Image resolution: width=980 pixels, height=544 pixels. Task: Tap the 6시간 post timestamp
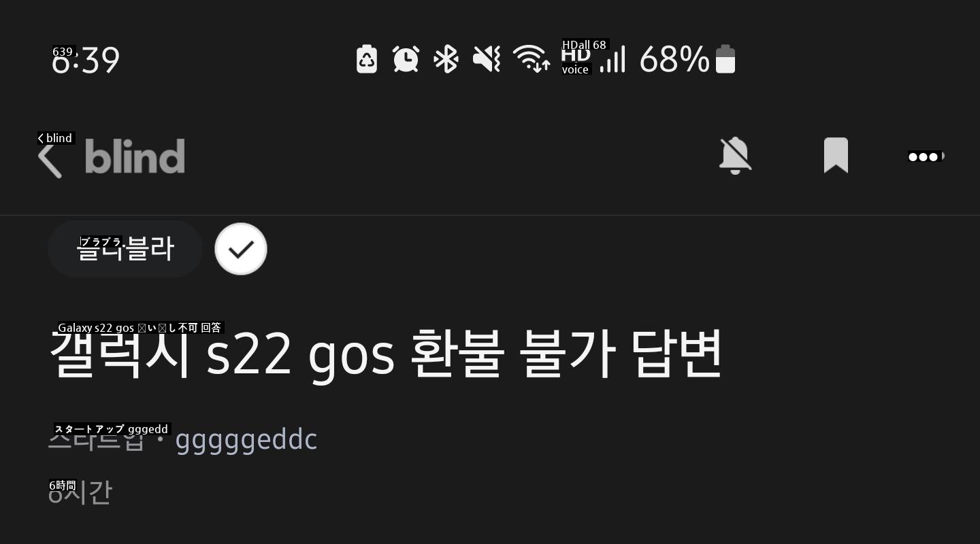[x=80, y=492]
